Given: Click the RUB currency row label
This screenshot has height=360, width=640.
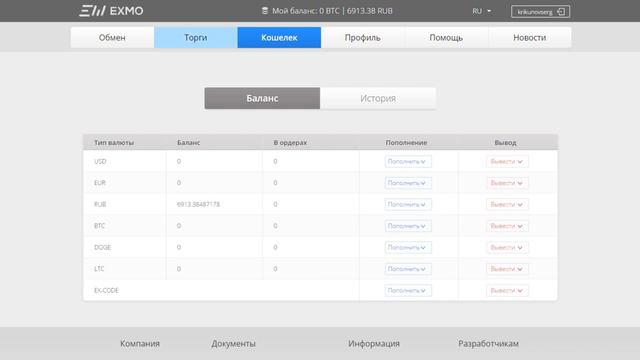Looking at the screenshot, I should point(100,204).
